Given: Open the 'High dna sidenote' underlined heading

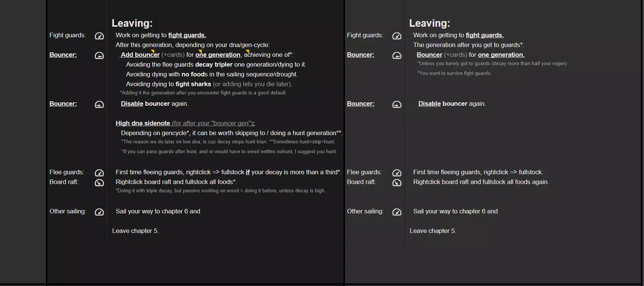Looking at the screenshot, I should [x=143, y=123].
